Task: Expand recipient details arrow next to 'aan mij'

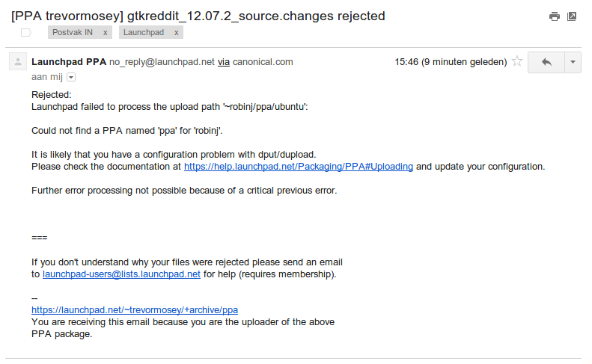Action: (71, 77)
